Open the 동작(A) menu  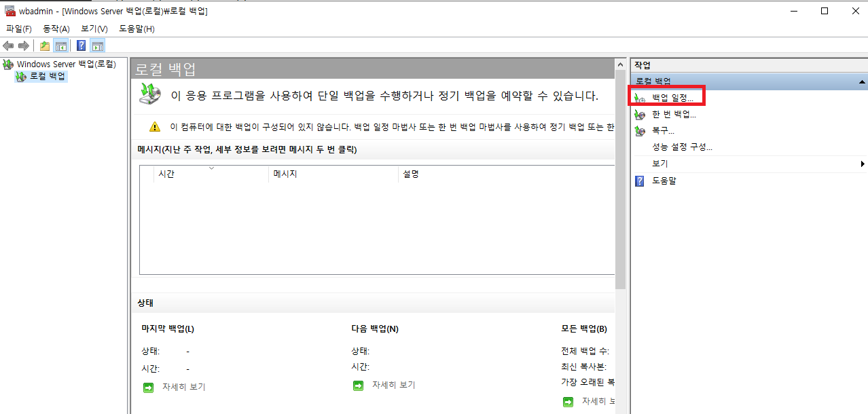(56, 29)
